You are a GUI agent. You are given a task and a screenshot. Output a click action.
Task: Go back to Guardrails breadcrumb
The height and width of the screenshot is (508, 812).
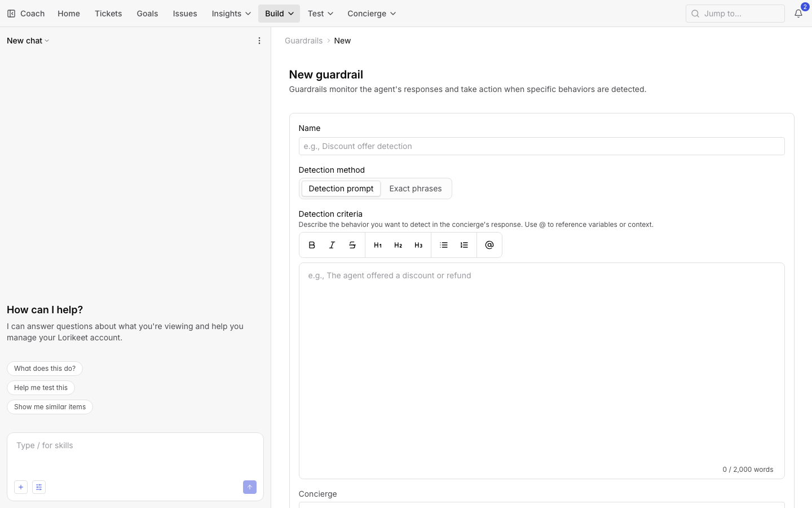coord(303,41)
